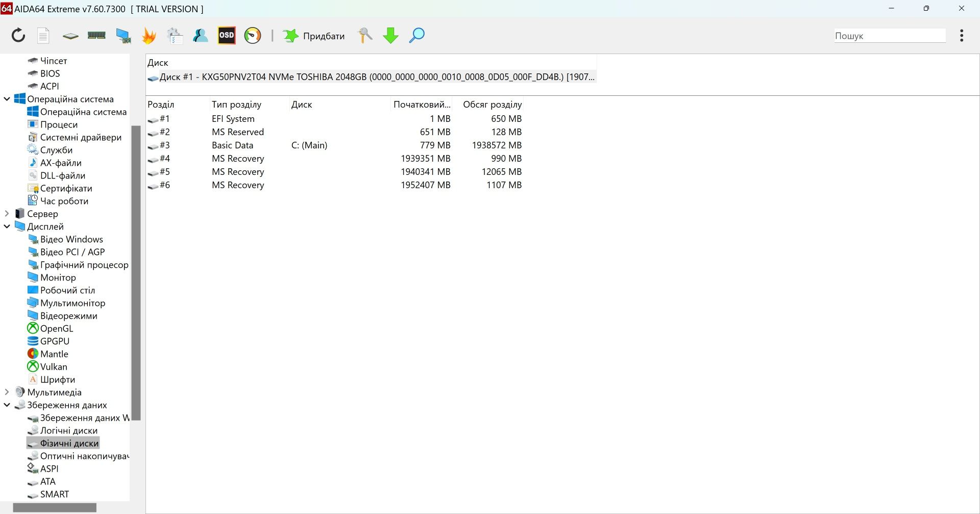Open Відеорежими tree item

click(x=62, y=316)
